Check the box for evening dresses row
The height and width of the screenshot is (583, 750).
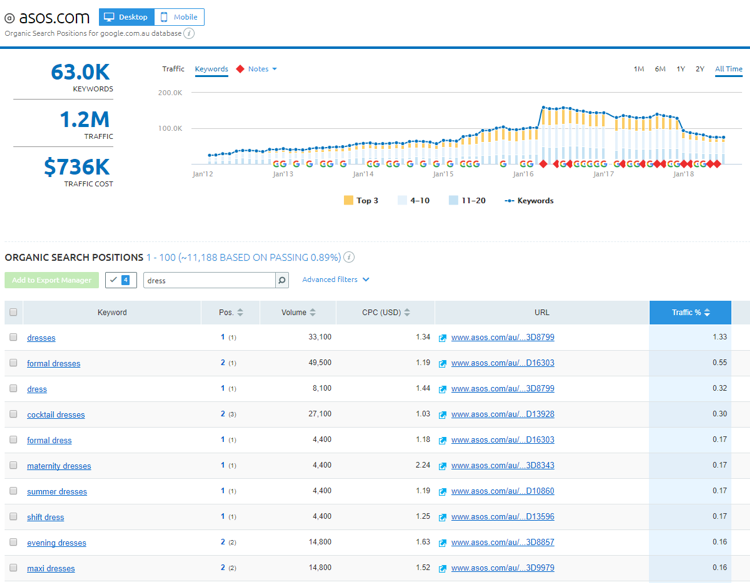click(13, 542)
